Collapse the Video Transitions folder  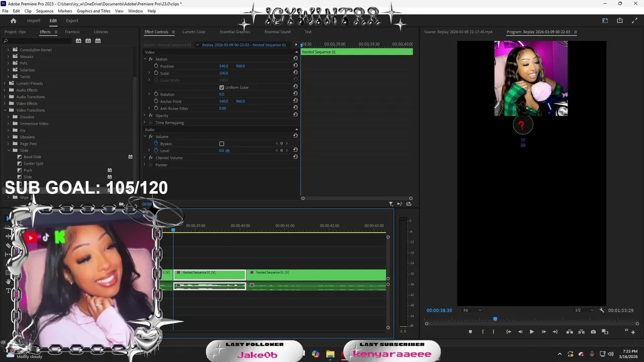click(x=5, y=110)
